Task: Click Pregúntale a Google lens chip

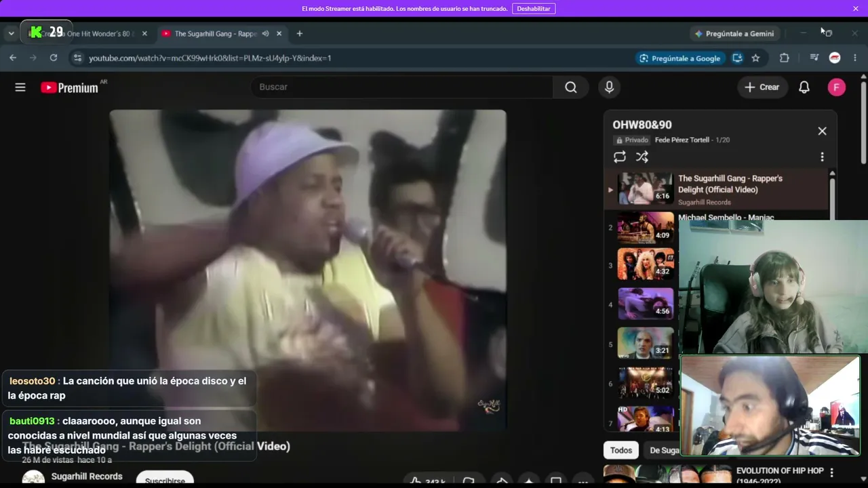Action: tap(679, 58)
